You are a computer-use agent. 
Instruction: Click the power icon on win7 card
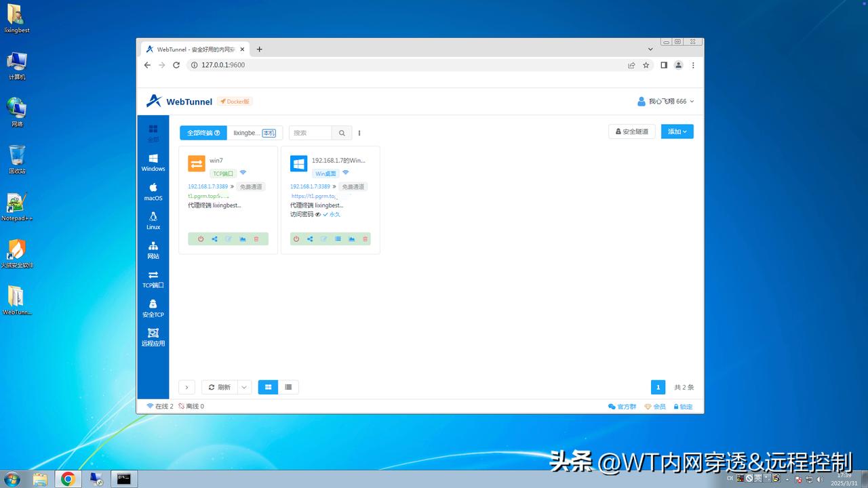pyautogui.click(x=201, y=239)
